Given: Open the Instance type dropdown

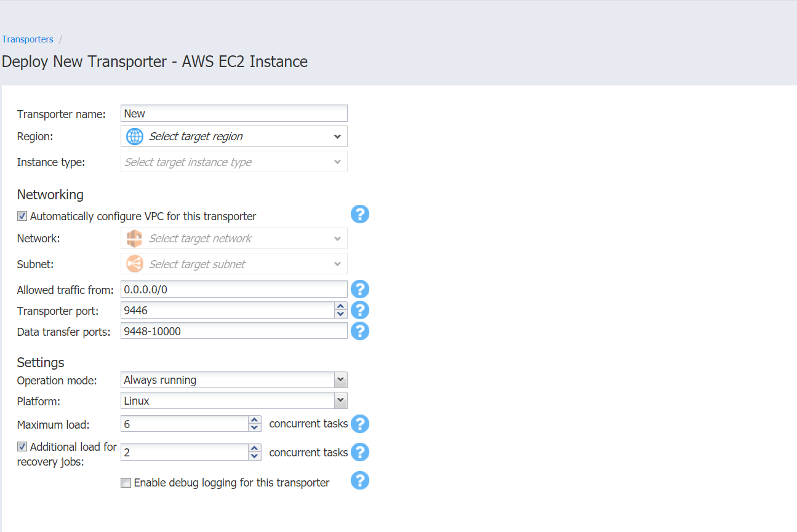Looking at the screenshot, I should click(234, 162).
